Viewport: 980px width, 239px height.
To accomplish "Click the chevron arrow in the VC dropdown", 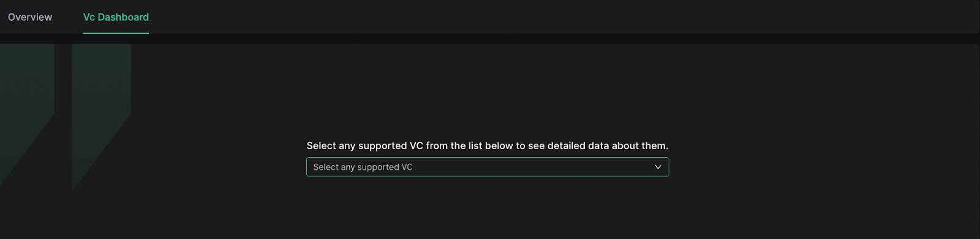I will pyautogui.click(x=658, y=167).
